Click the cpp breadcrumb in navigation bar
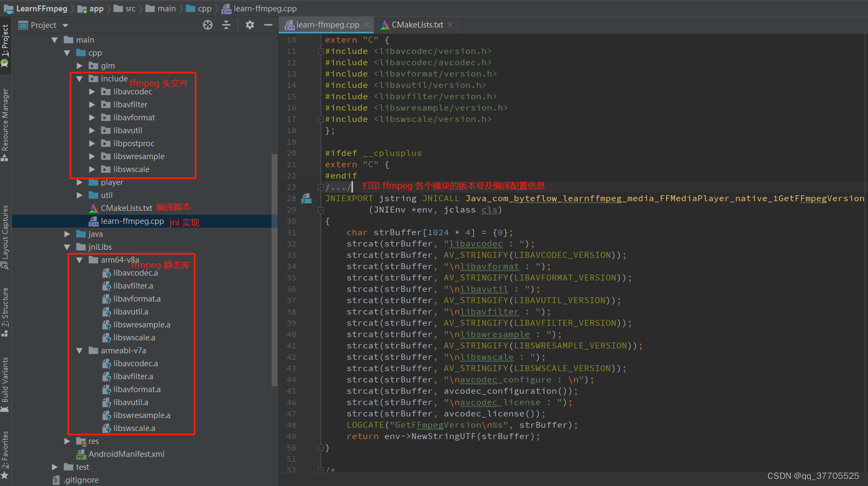Image resolution: width=868 pixels, height=486 pixels. pos(204,9)
